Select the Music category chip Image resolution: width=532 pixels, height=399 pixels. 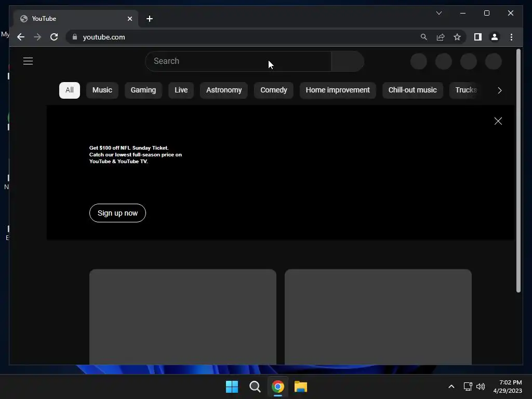102,90
